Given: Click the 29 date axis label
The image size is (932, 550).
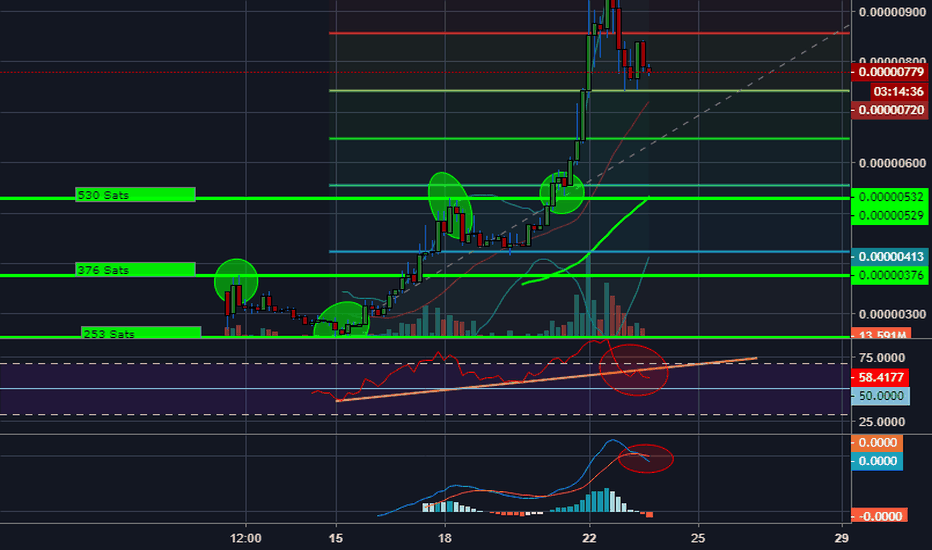Looking at the screenshot, I should [841, 538].
